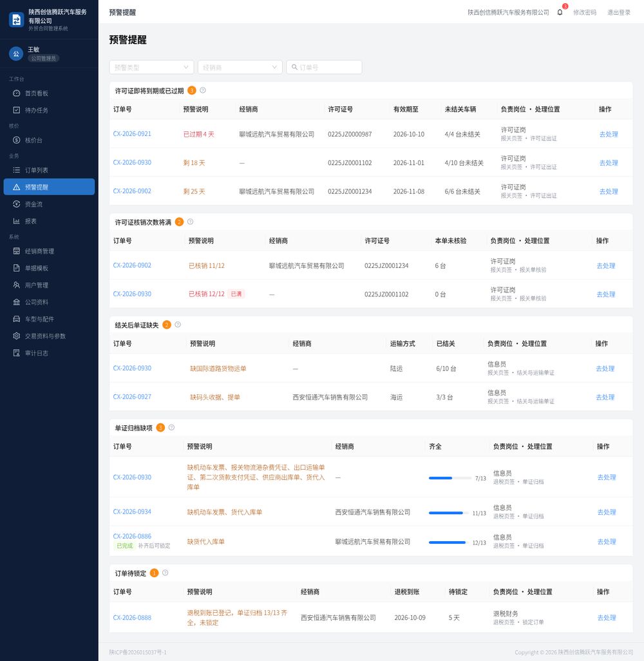
Task: Open help icon beside 结关后单证缺失
Action: [178, 325]
